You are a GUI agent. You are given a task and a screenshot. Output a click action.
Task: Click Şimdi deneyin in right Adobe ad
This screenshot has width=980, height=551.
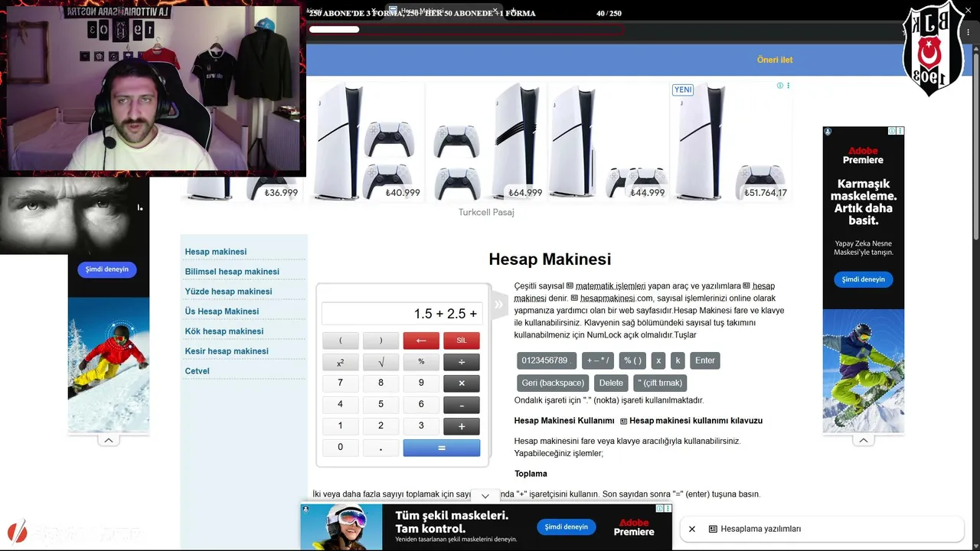point(864,279)
